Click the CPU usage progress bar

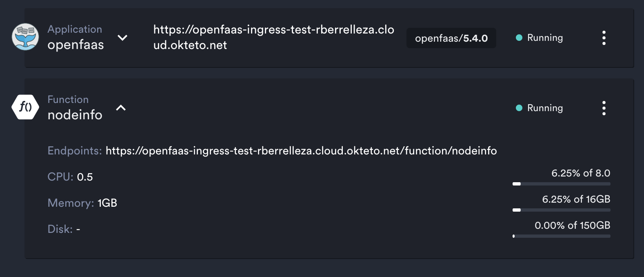coord(562,184)
